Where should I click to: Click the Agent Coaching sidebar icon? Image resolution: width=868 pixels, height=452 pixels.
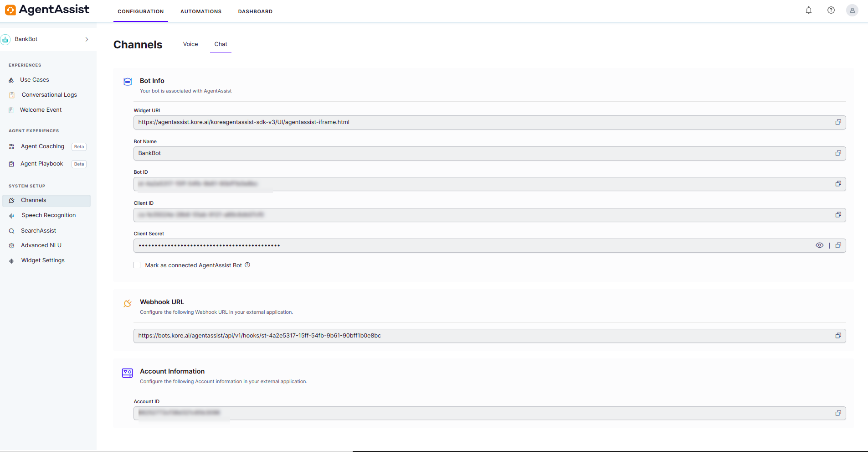[x=12, y=146]
